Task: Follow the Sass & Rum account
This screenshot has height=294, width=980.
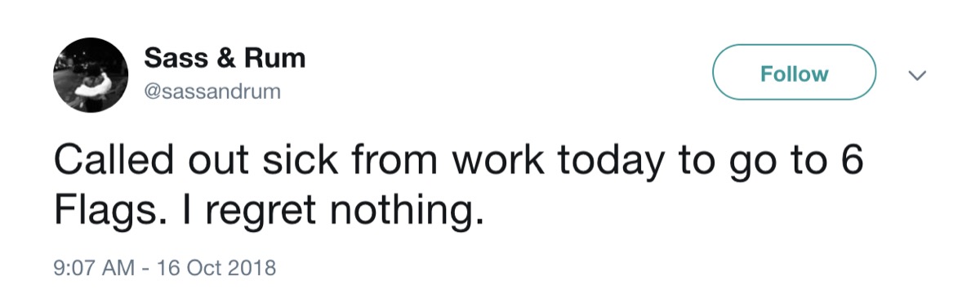Action: (794, 73)
